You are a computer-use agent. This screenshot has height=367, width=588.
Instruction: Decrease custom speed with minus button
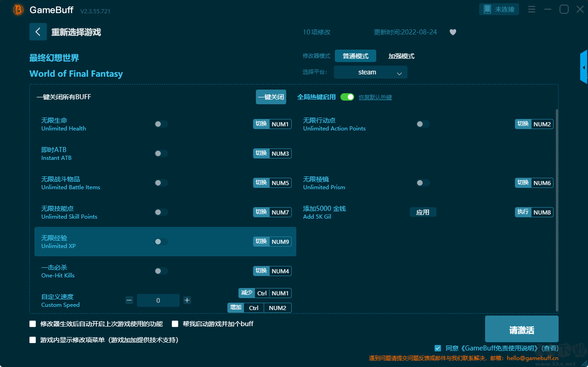tap(129, 300)
